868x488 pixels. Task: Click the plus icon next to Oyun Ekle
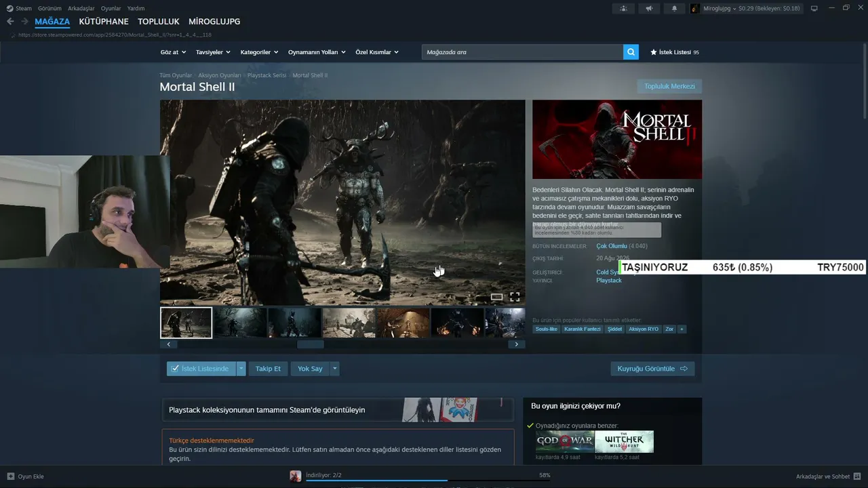pyautogui.click(x=11, y=476)
